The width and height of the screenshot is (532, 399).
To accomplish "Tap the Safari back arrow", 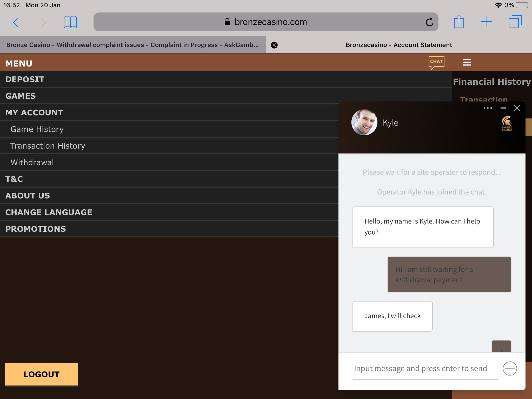I will [x=16, y=22].
